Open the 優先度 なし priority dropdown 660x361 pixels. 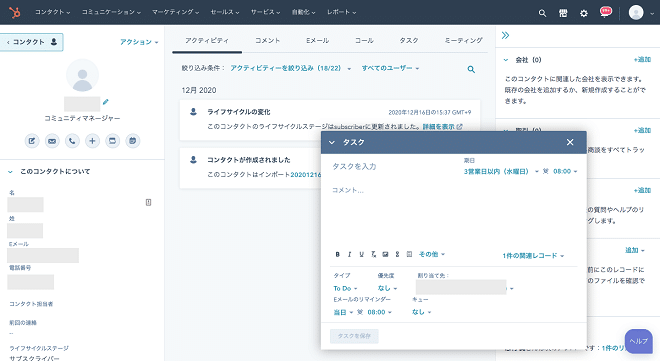[387, 288]
